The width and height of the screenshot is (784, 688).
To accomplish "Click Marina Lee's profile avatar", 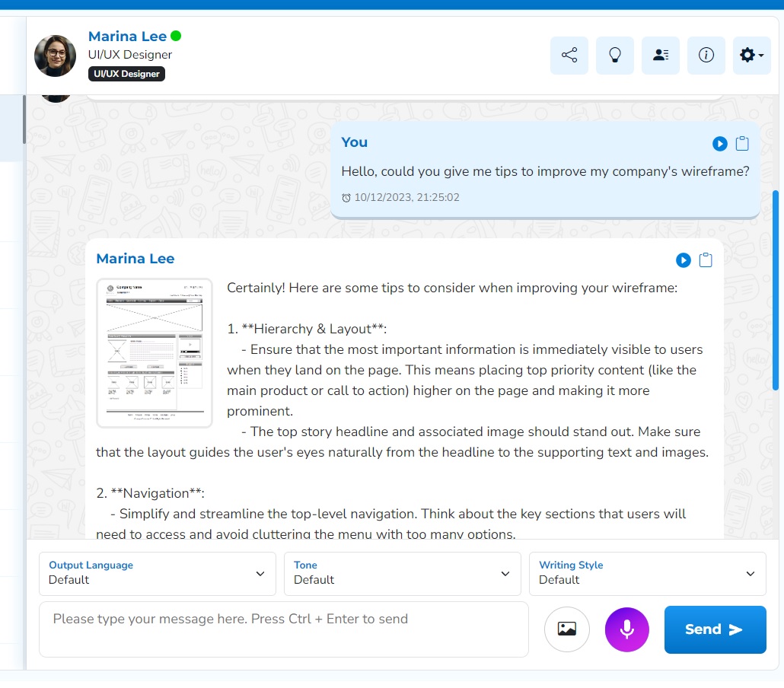I will tap(56, 56).
